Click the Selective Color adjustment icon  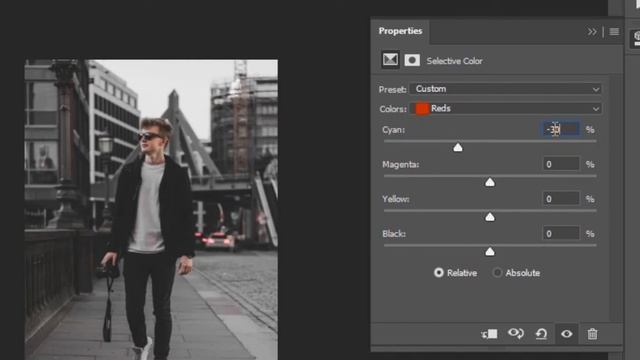pos(390,60)
